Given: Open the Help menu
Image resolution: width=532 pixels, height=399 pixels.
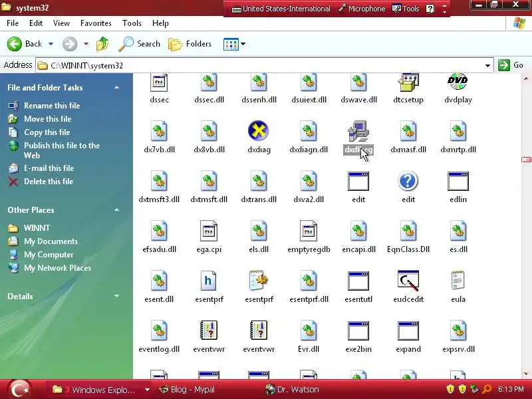Looking at the screenshot, I should coord(160,23).
